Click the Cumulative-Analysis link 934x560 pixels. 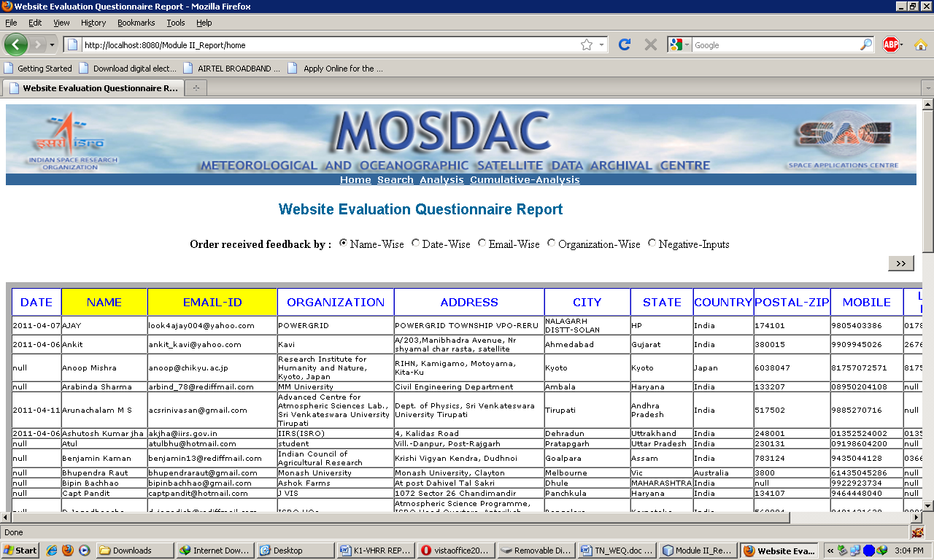tap(525, 180)
